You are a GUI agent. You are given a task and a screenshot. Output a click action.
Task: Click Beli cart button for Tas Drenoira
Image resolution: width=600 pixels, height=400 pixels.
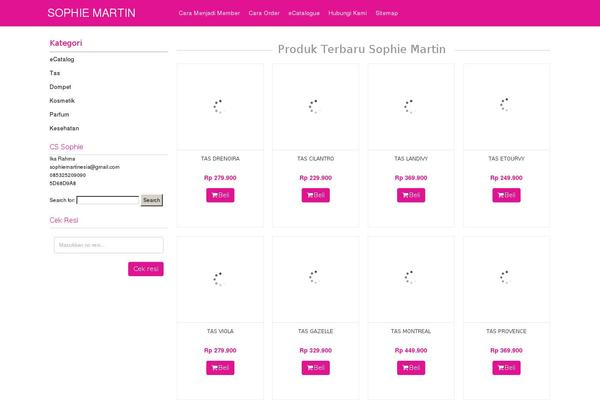pyautogui.click(x=220, y=195)
